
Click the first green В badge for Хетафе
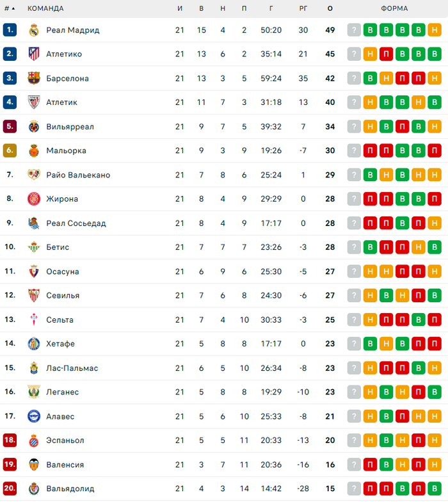(371, 344)
